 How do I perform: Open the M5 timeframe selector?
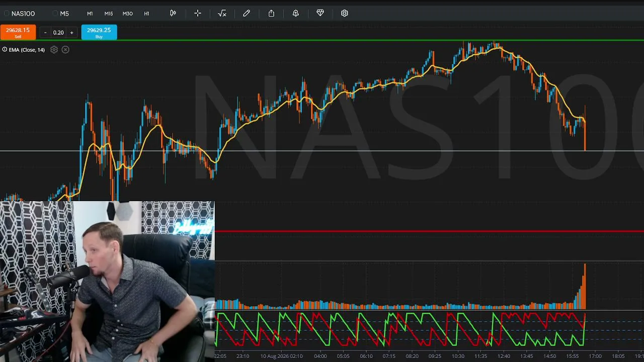pos(61,14)
